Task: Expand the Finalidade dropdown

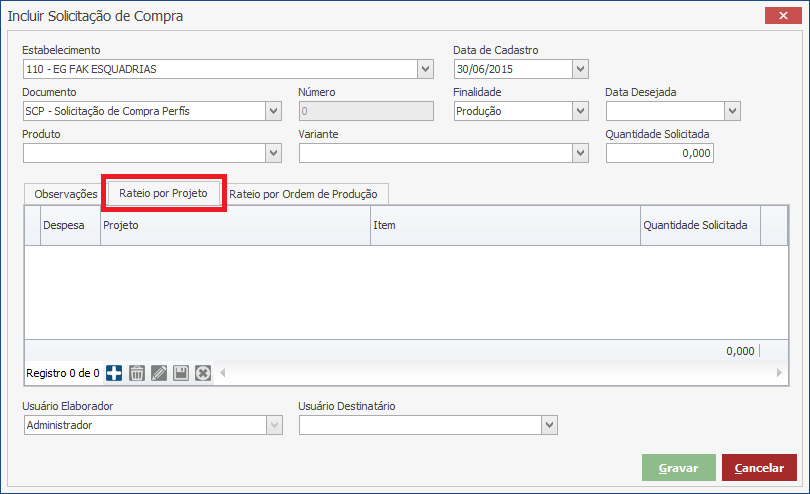Action: 581,111
